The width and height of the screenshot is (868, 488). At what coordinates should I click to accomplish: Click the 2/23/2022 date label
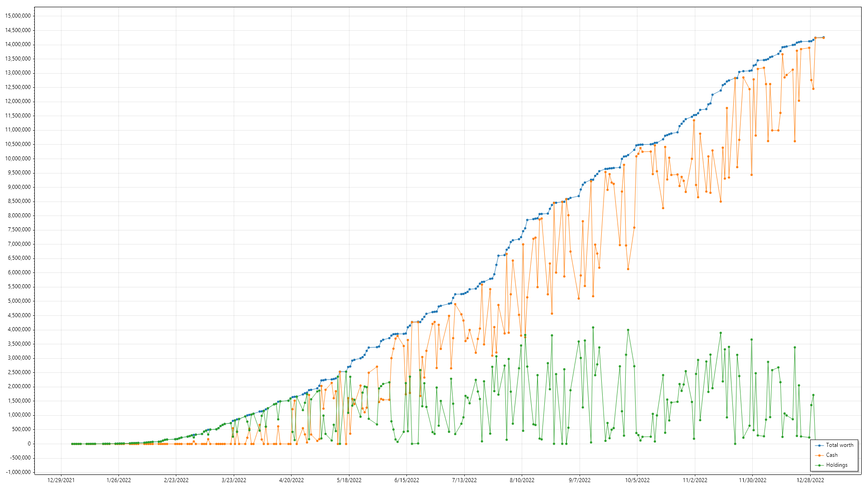coord(176,480)
